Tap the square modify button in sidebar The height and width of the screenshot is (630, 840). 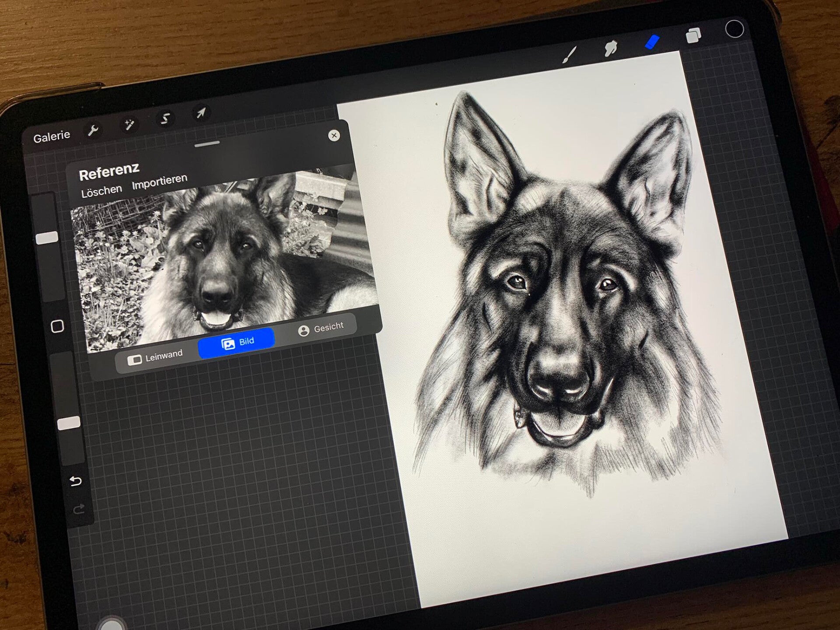57,326
